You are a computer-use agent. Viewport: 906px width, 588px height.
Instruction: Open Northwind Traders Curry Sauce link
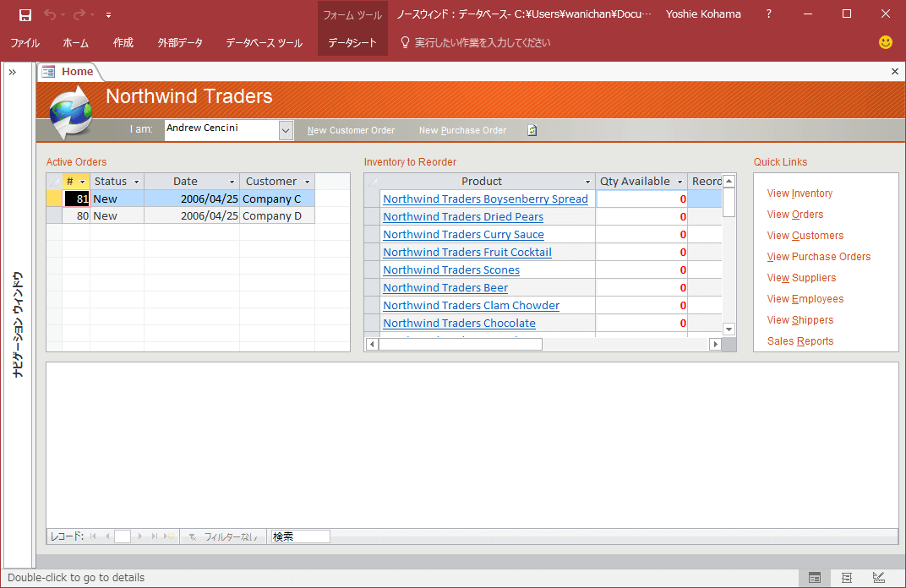463,235
